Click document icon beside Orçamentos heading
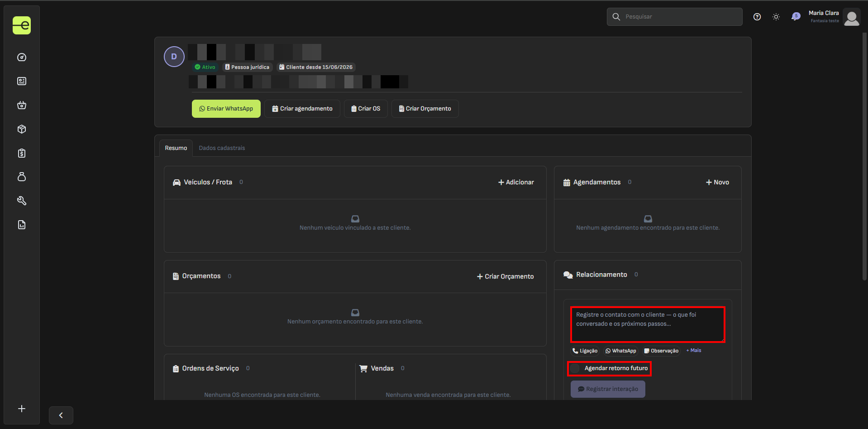 (176, 276)
